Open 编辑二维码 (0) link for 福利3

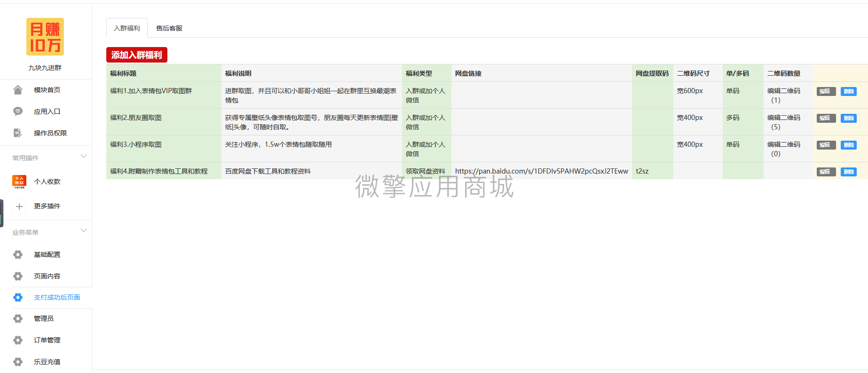click(x=784, y=149)
